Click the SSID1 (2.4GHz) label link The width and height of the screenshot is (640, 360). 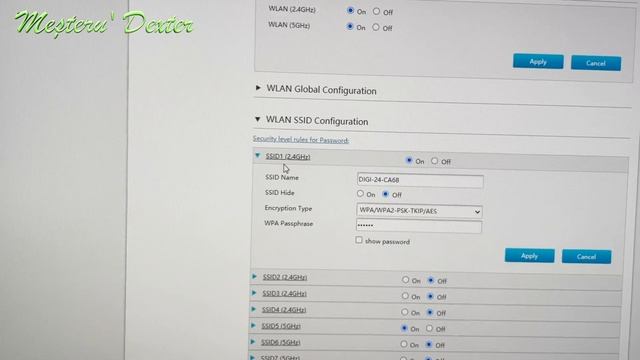coord(288,156)
